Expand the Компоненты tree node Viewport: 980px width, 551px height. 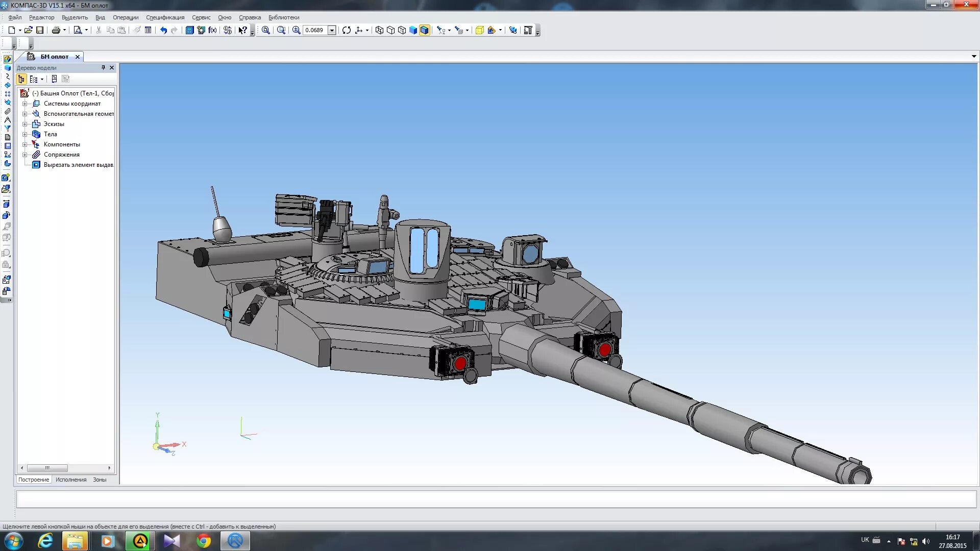tap(24, 144)
